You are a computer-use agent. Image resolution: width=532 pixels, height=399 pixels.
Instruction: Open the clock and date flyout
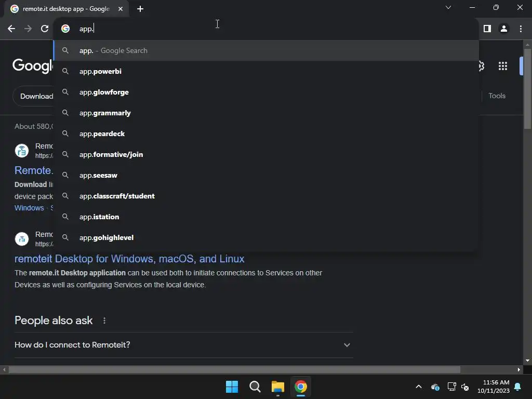coord(494,387)
